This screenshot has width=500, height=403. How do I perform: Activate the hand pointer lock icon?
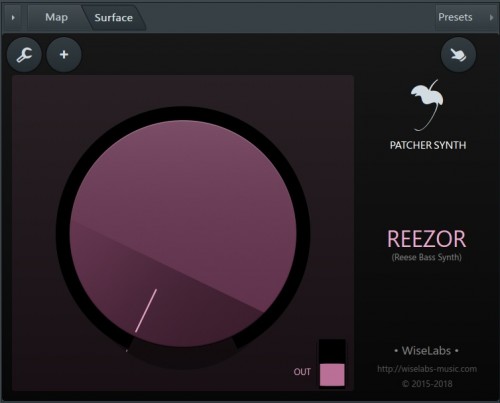pos(458,55)
